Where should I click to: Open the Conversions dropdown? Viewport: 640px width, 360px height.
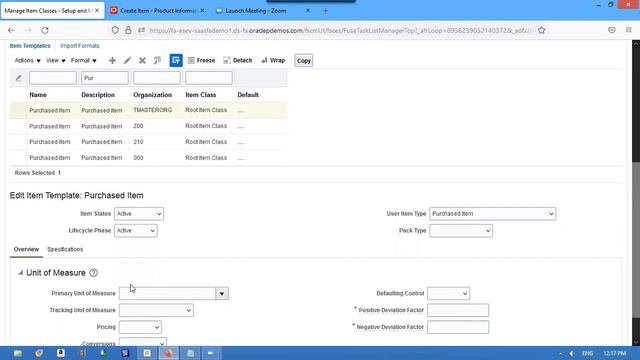click(142, 342)
